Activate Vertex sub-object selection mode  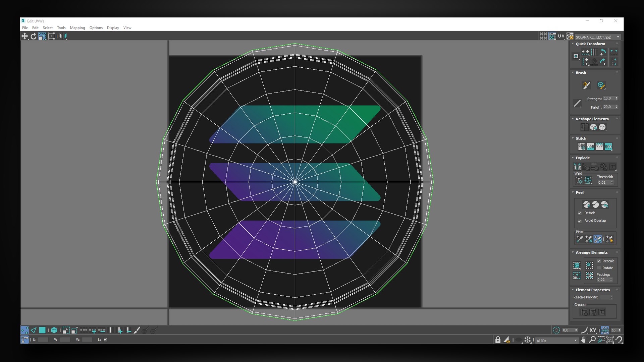tap(24, 330)
